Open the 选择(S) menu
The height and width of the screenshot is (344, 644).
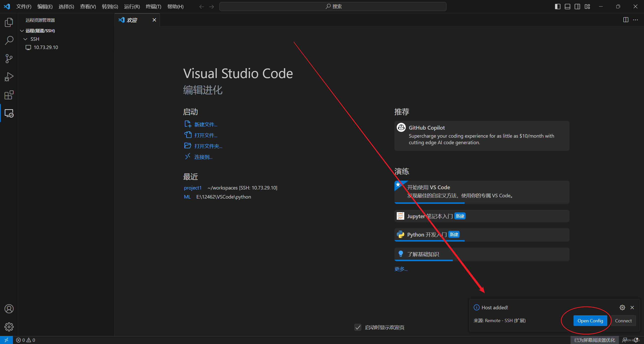pos(66,7)
